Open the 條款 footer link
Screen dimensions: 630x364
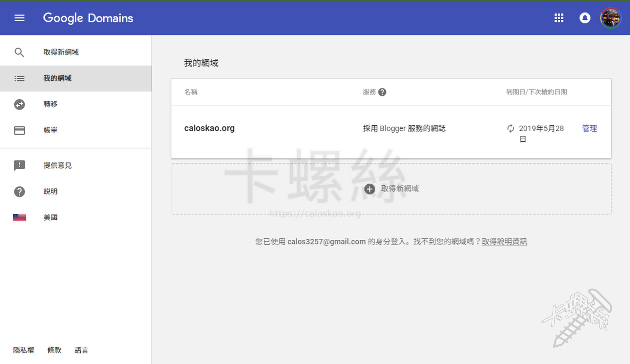54,350
